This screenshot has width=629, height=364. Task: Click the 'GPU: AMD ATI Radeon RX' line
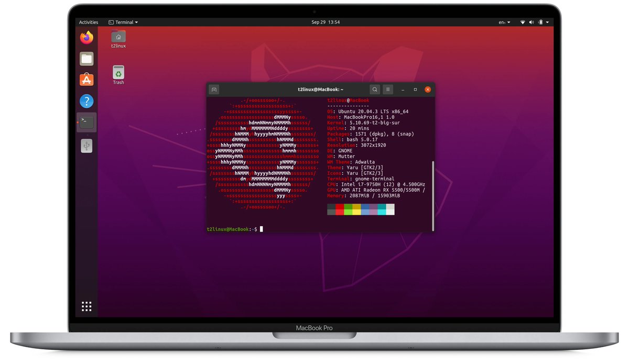376,190
